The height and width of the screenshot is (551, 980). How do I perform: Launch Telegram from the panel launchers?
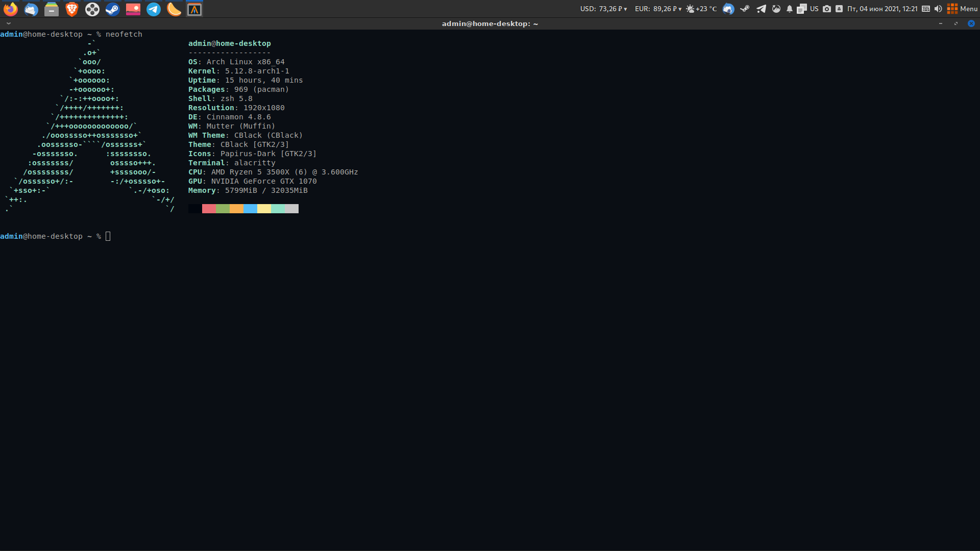coord(154,9)
